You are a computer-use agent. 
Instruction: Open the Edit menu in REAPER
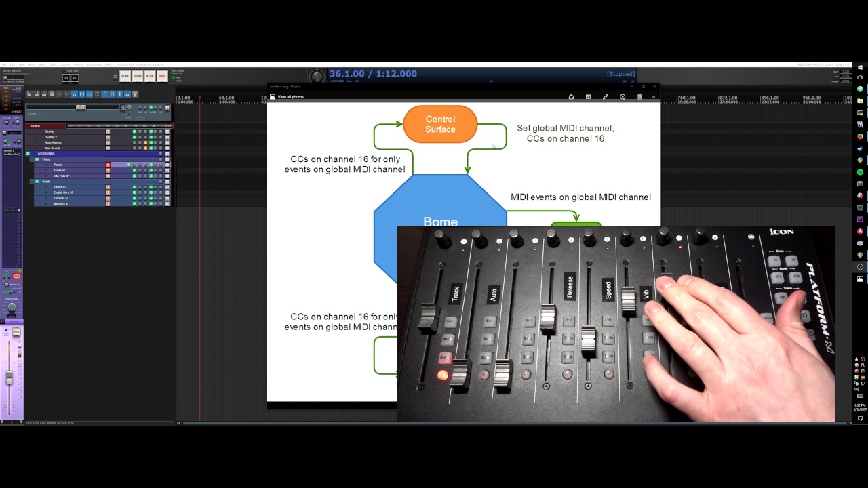pyautogui.click(x=12, y=64)
